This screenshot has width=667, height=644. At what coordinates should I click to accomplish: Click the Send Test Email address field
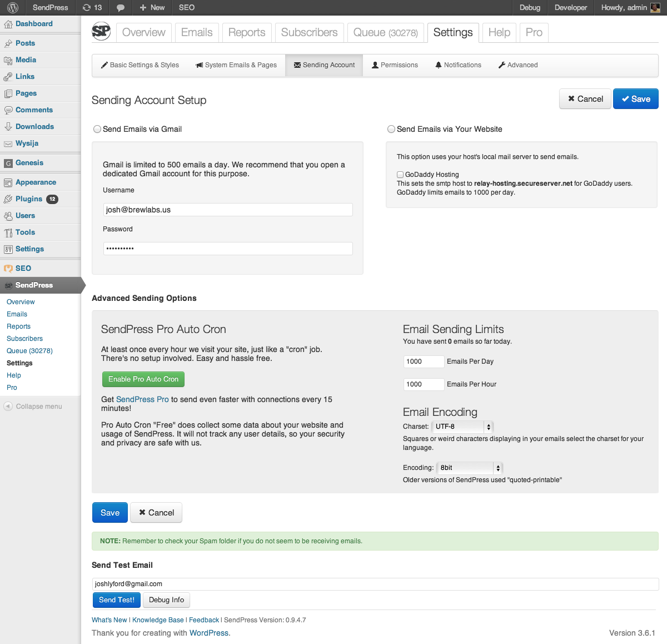click(375, 584)
